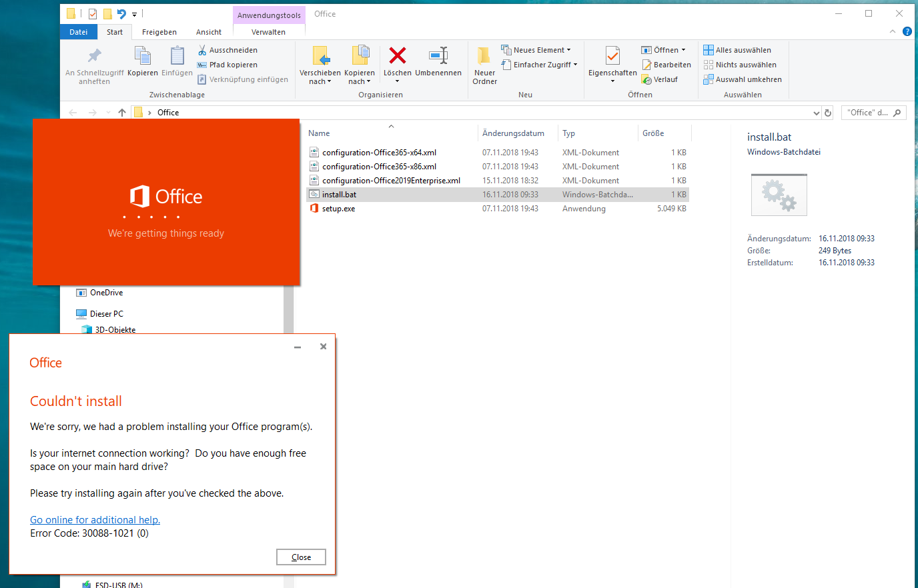Click Alles auswählen

(737, 50)
